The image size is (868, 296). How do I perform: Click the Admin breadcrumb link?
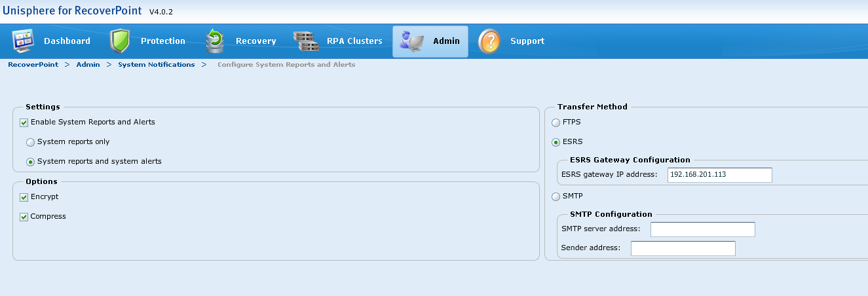(88, 65)
